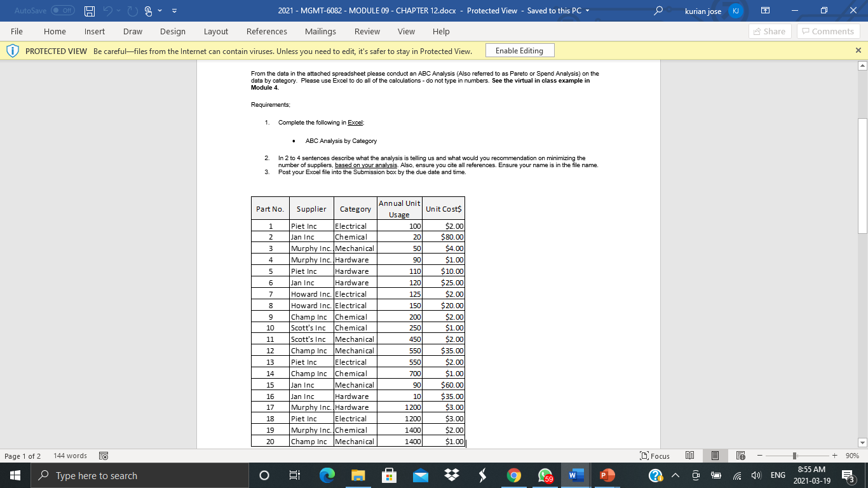Click the zoom in plus button
The height and width of the screenshot is (488, 868).
click(x=834, y=456)
